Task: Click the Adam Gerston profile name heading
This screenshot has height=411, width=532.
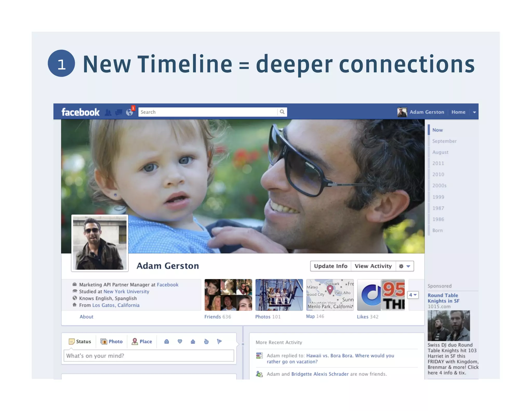Action: tap(168, 266)
